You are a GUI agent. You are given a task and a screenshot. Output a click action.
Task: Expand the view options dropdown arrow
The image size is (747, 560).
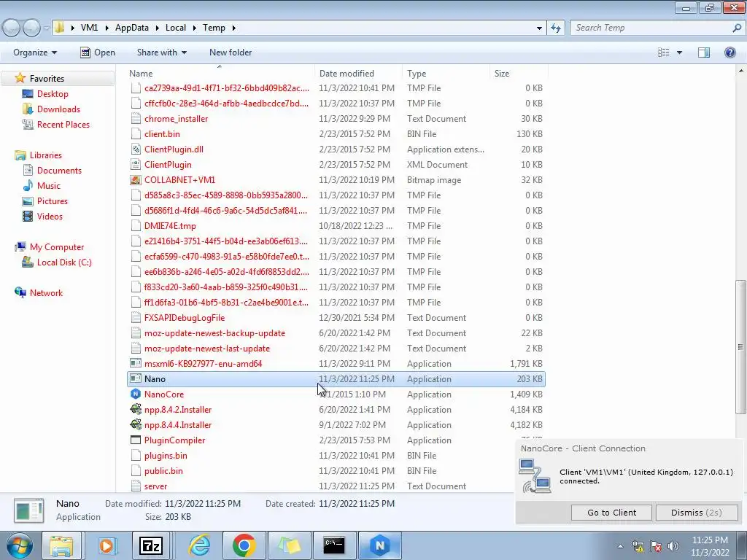coord(679,52)
